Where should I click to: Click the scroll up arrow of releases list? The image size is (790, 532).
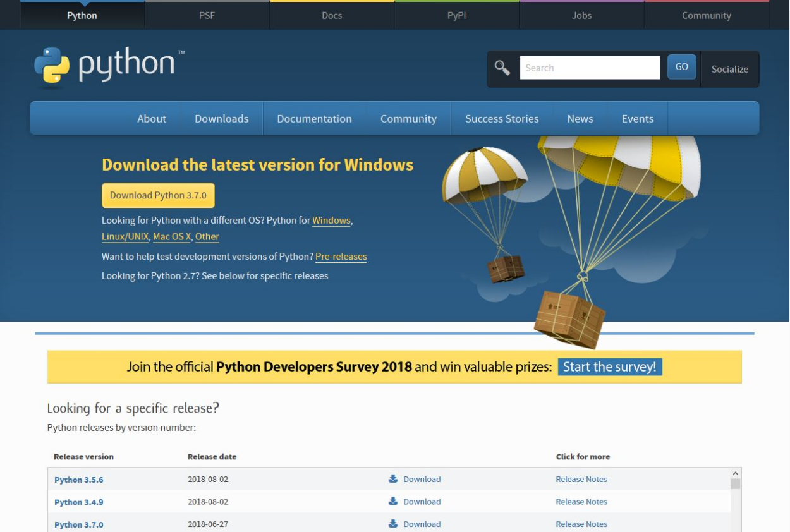(x=735, y=473)
